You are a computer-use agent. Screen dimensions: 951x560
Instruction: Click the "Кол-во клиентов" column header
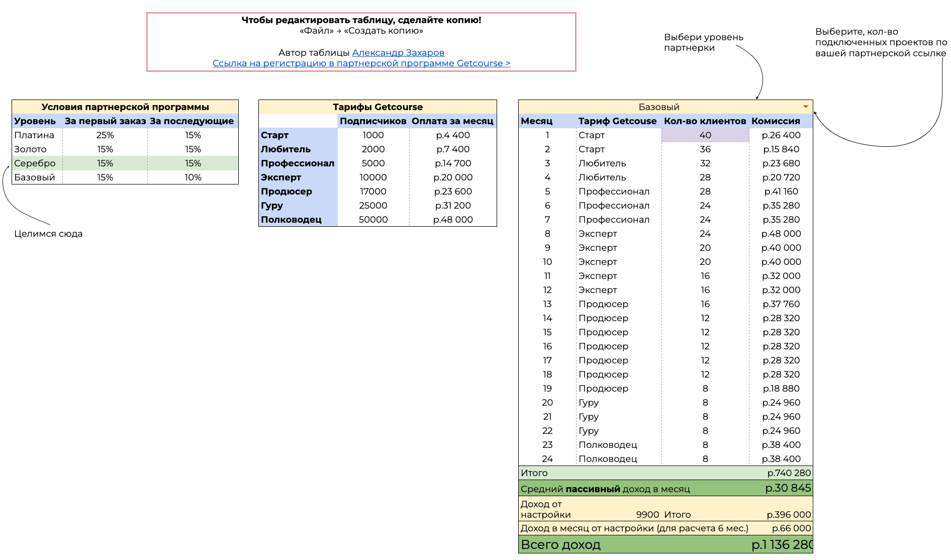pyautogui.click(x=705, y=121)
